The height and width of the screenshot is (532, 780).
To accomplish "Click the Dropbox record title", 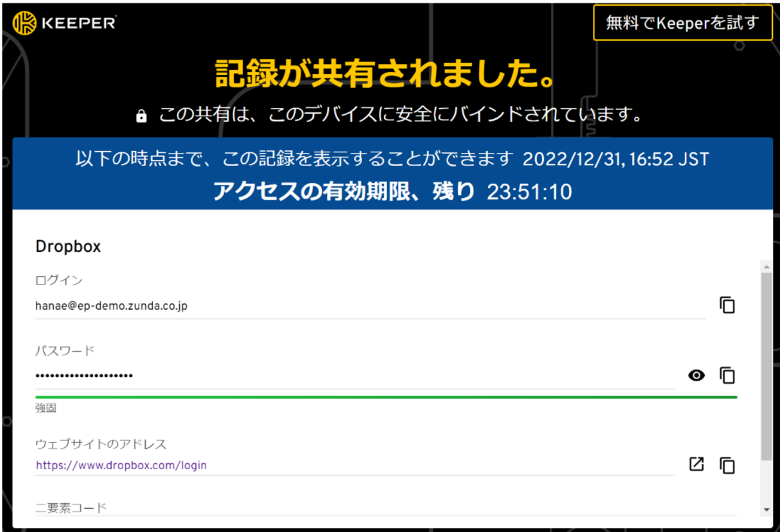I will (68, 247).
